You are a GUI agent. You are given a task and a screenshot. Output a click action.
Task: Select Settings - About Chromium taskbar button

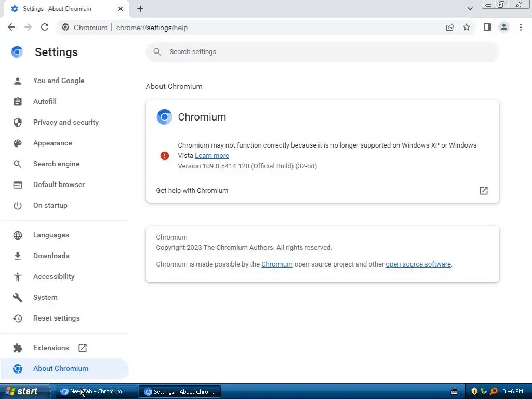coord(180,392)
